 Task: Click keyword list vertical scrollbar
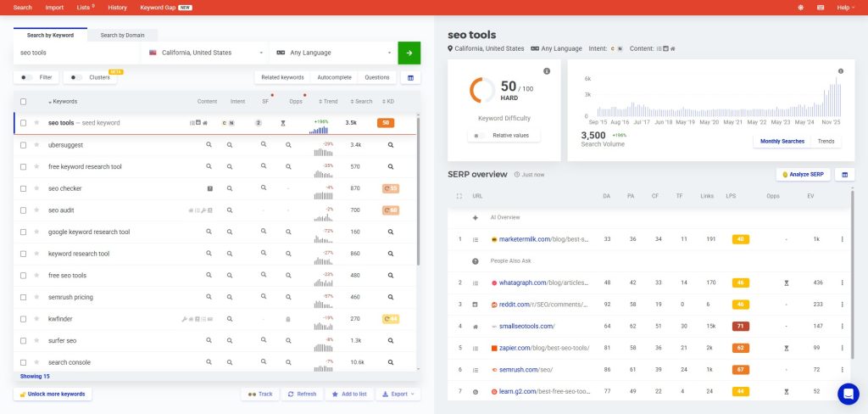coord(418,191)
